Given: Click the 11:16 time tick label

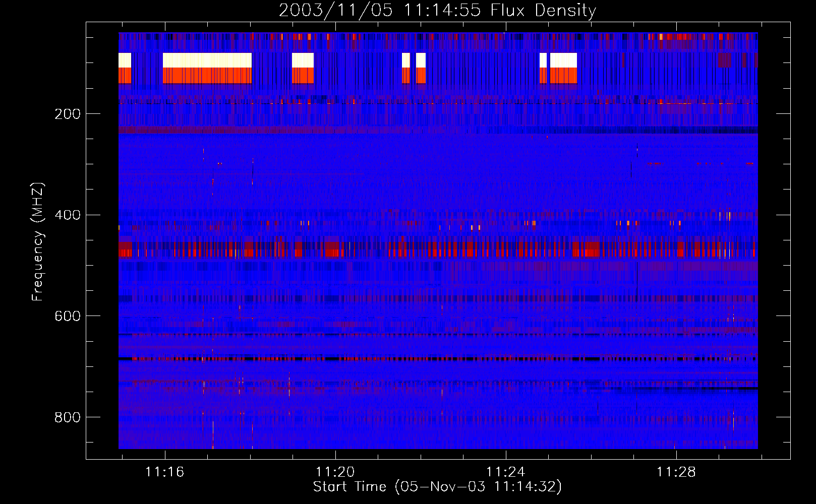Looking at the screenshot, I should pyautogui.click(x=165, y=472).
